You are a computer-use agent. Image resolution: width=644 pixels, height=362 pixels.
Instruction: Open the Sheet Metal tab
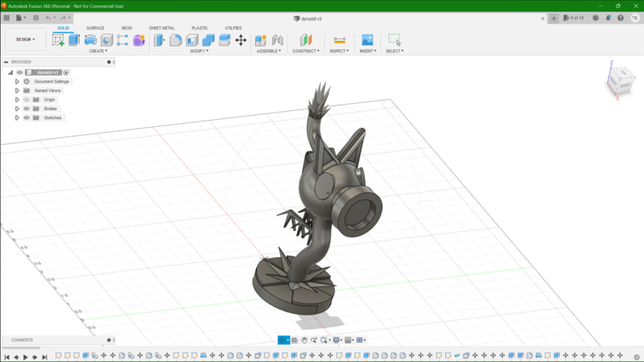[161, 28]
